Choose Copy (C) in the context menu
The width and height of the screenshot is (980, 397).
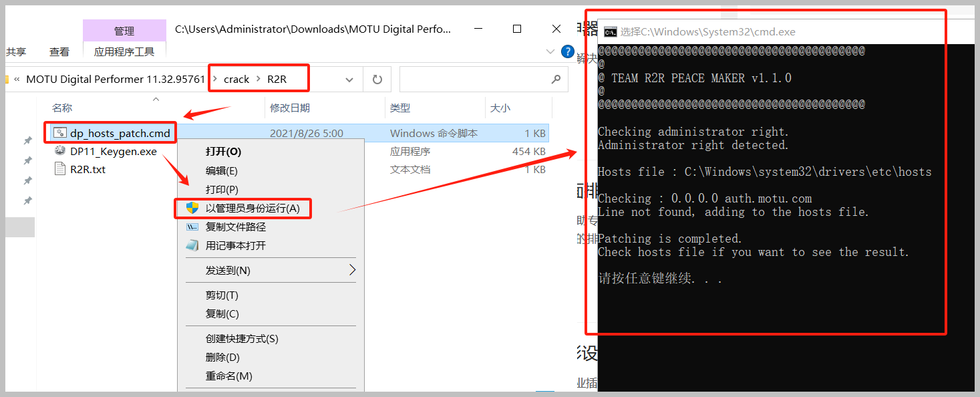[222, 313]
